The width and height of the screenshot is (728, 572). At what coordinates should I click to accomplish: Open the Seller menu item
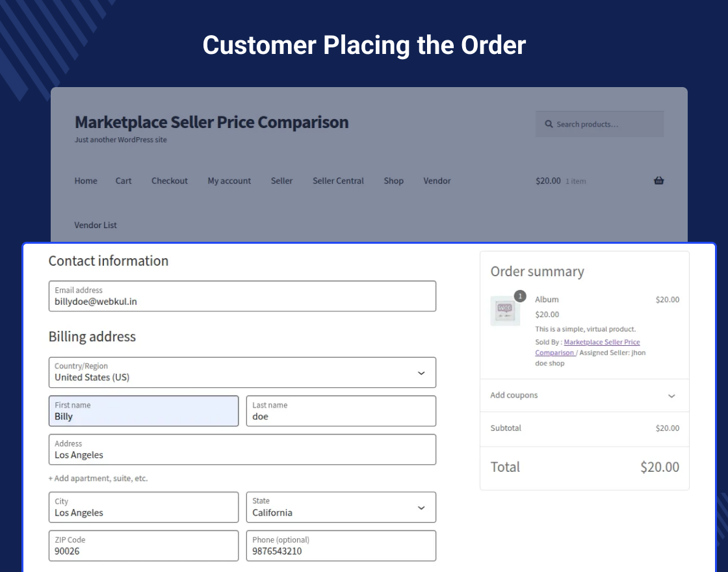coord(282,181)
